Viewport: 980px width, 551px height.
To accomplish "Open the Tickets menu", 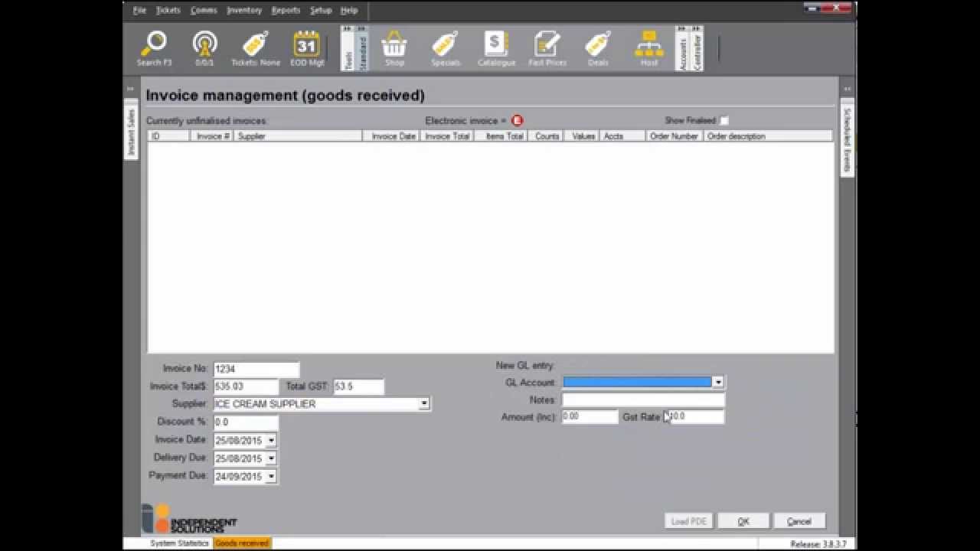I will [168, 10].
